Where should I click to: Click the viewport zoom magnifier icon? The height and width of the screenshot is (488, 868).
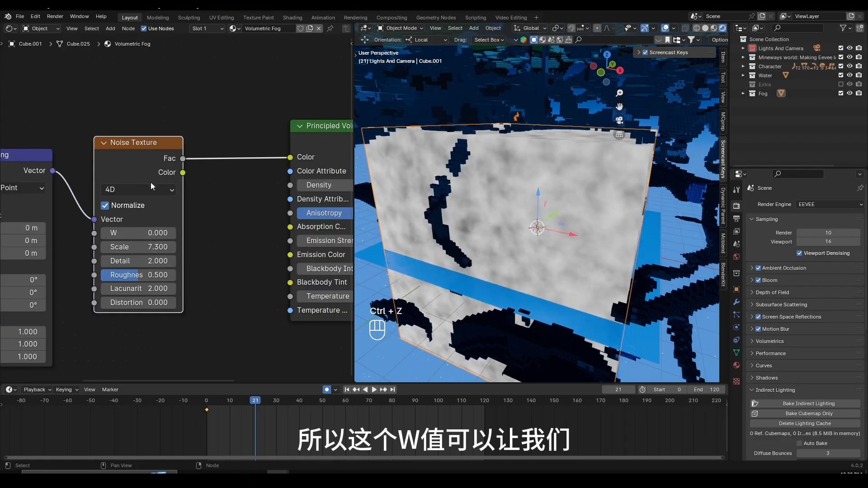click(619, 93)
